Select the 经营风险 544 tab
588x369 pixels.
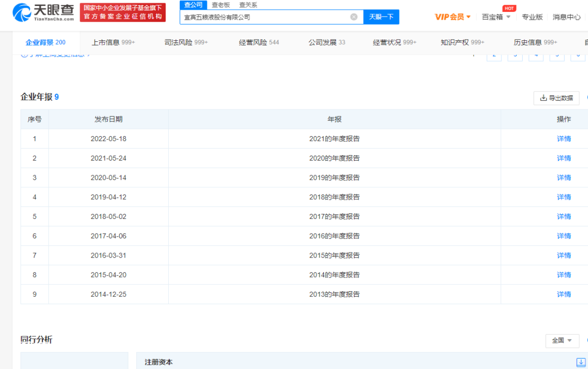(259, 42)
